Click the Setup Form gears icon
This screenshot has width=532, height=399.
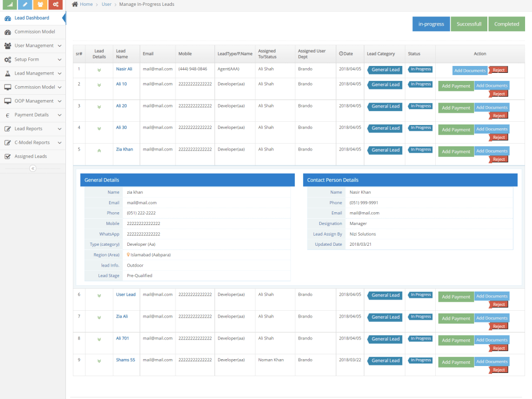[7, 60]
